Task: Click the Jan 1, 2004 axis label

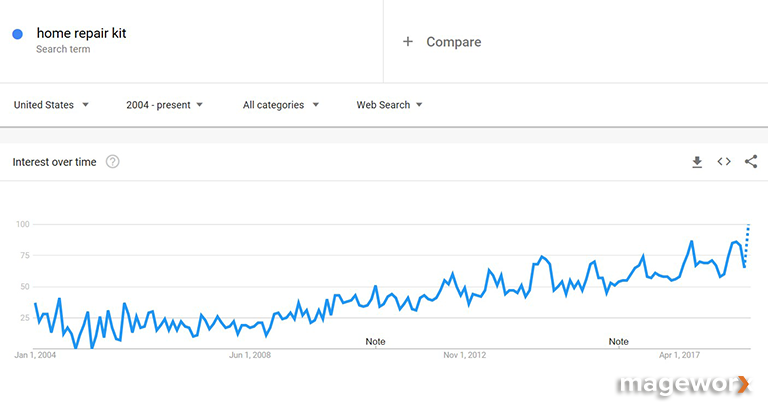Action: click(36, 355)
